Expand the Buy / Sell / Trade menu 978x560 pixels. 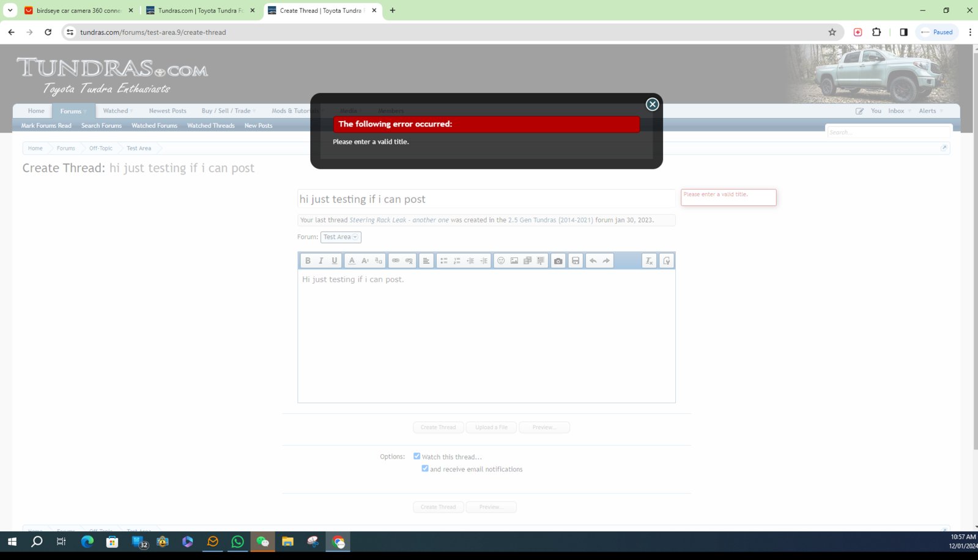click(254, 111)
